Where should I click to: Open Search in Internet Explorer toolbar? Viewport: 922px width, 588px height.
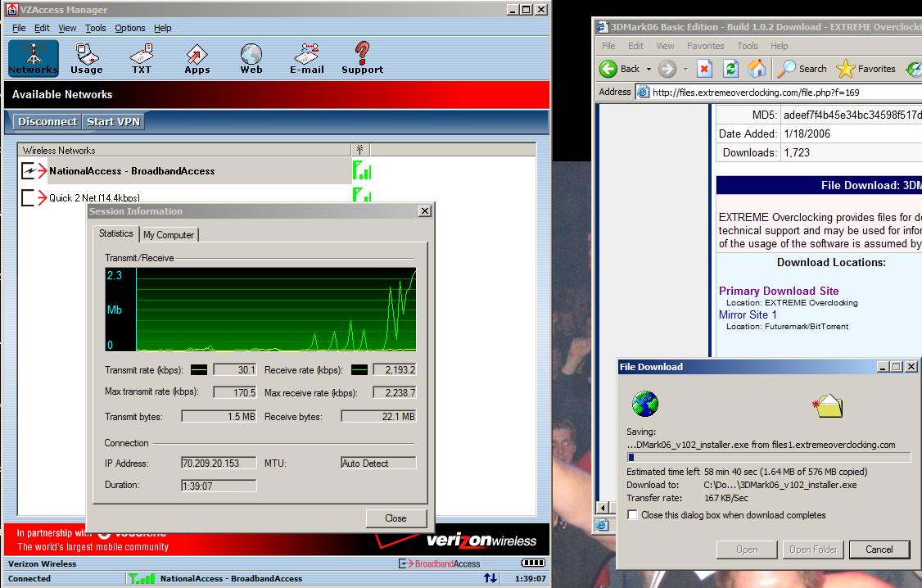802,69
